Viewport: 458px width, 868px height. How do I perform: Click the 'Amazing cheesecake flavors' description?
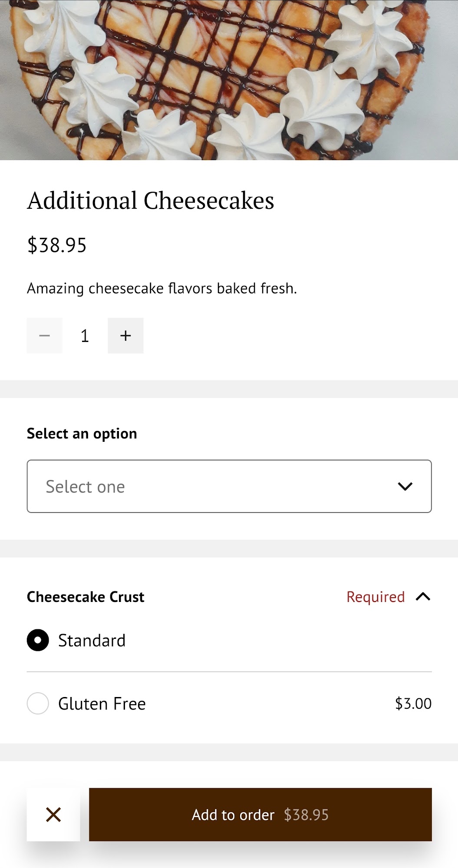click(x=162, y=288)
